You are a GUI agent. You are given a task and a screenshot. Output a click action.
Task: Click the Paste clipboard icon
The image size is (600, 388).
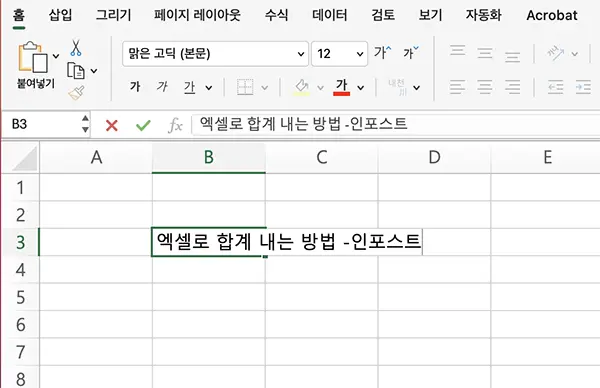coord(33,57)
